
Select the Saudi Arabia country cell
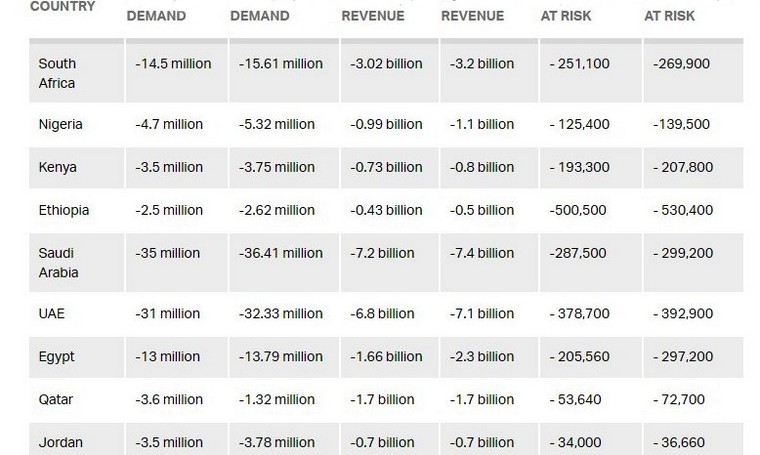pos(55,263)
